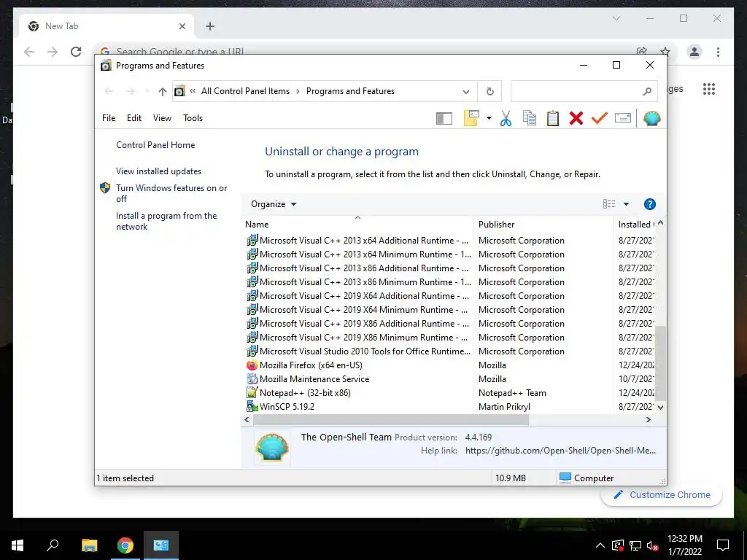Click the Notepad++ icon in program list
The height and width of the screenshot is (560, 747).
tap(252, 393)
